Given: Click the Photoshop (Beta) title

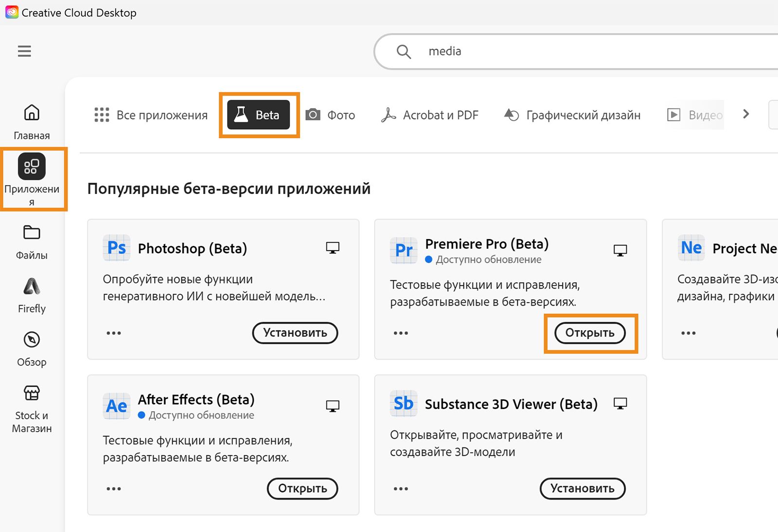Looking at the screenshot, I should point(193,248).
